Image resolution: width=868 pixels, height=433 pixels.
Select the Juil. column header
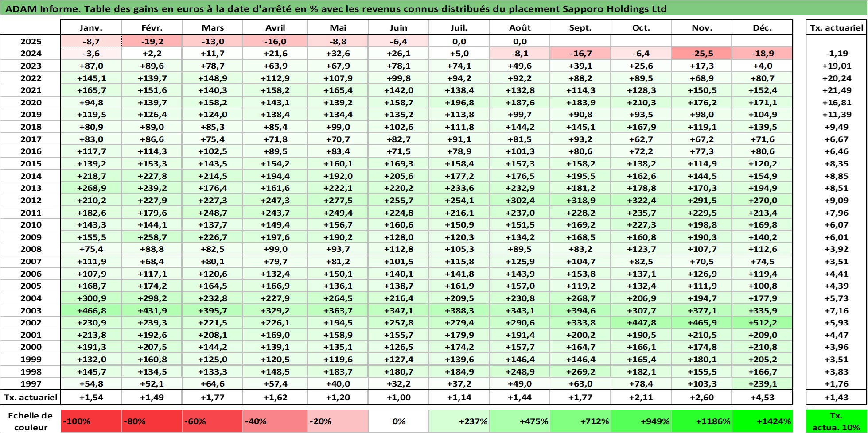click(459, 27)
